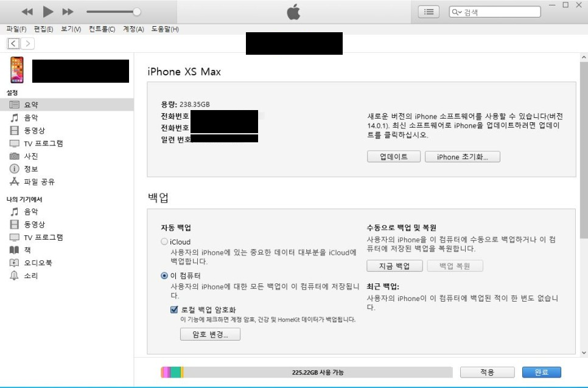The height and width of the screenshot is (388, 588).
Task: Click the vertical scrollbar thumb
Action: (x=584, y=150)
